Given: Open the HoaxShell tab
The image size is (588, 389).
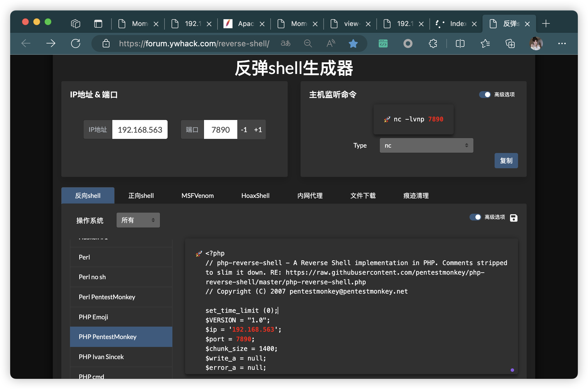Looking at the screenshot, I should click(x=255, y=195).
